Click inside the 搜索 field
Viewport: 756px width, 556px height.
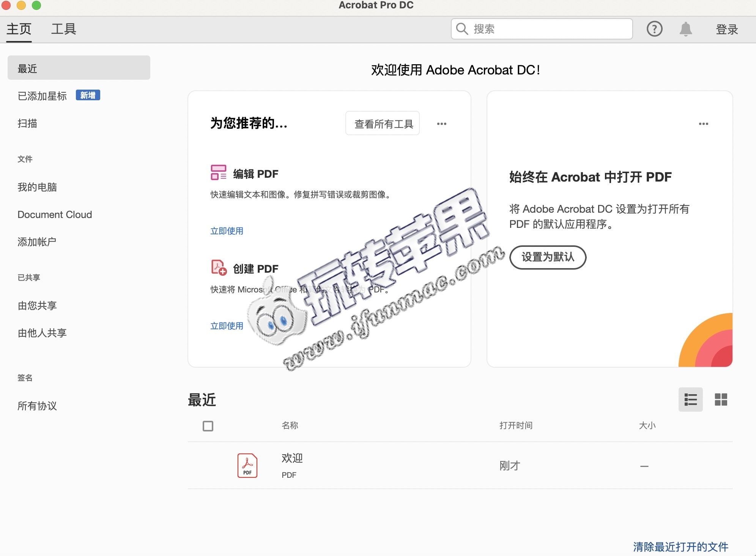[x=542, y=29]
